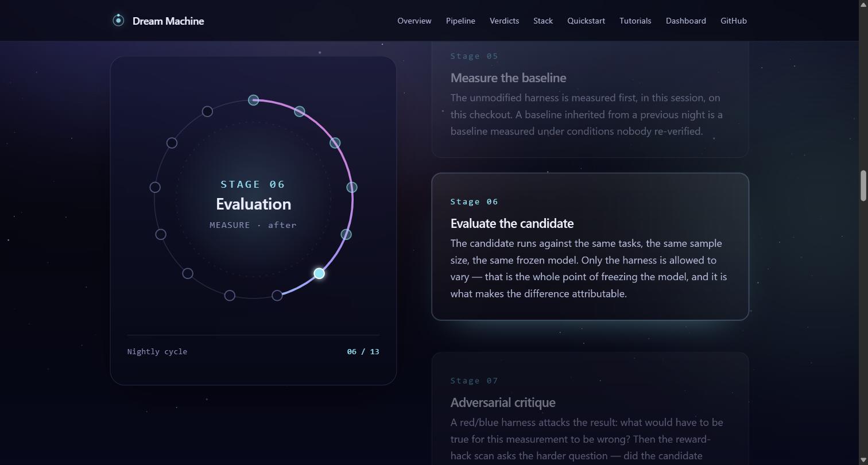This screenshot has height=465, width=868.
Task: Click the "Nightly cycle" caption
Action: click(157, 352)
